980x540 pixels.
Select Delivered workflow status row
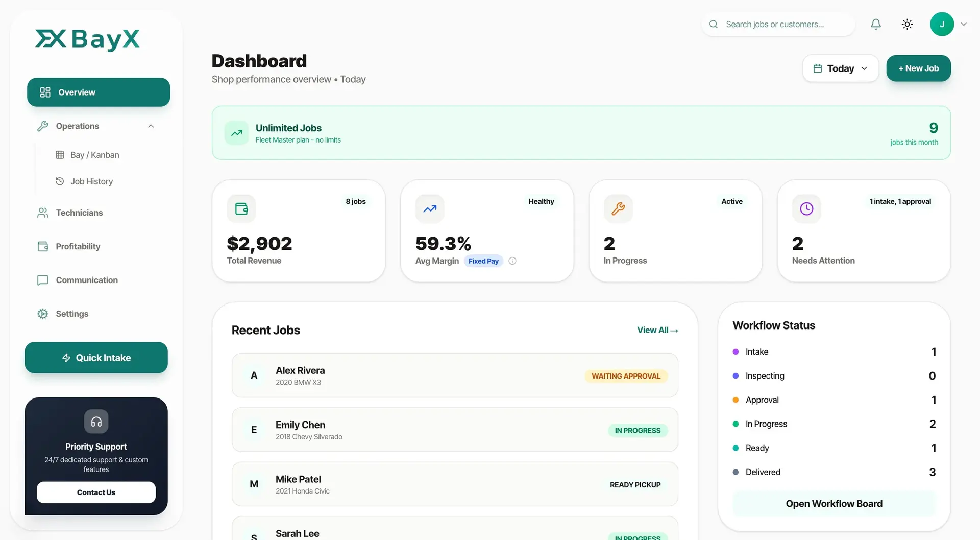[834, 472]
